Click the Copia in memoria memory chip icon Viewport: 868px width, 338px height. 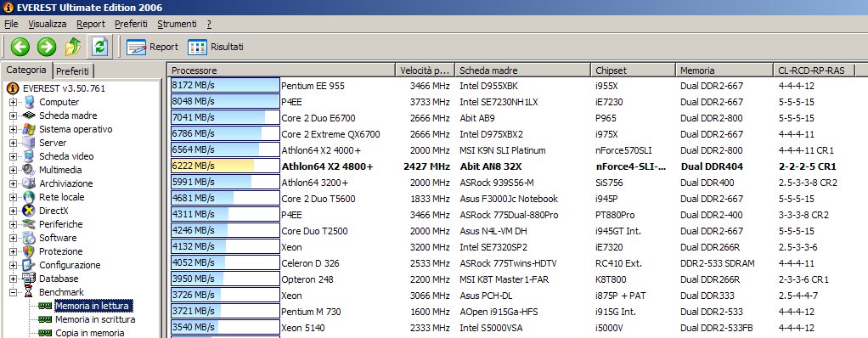pos(45,333)
